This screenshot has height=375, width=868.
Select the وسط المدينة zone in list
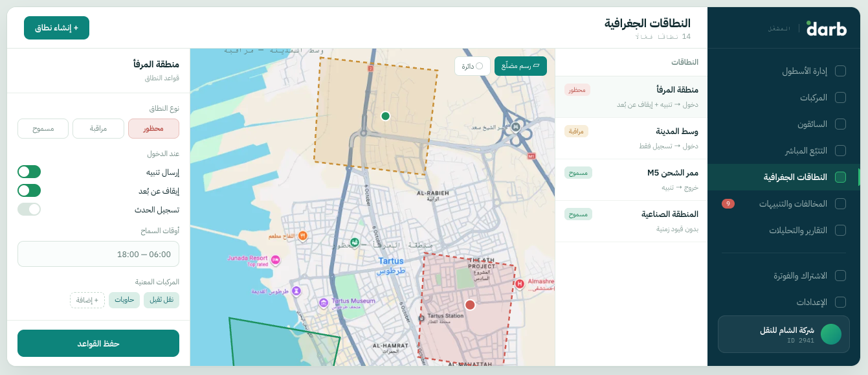[631, 139]
